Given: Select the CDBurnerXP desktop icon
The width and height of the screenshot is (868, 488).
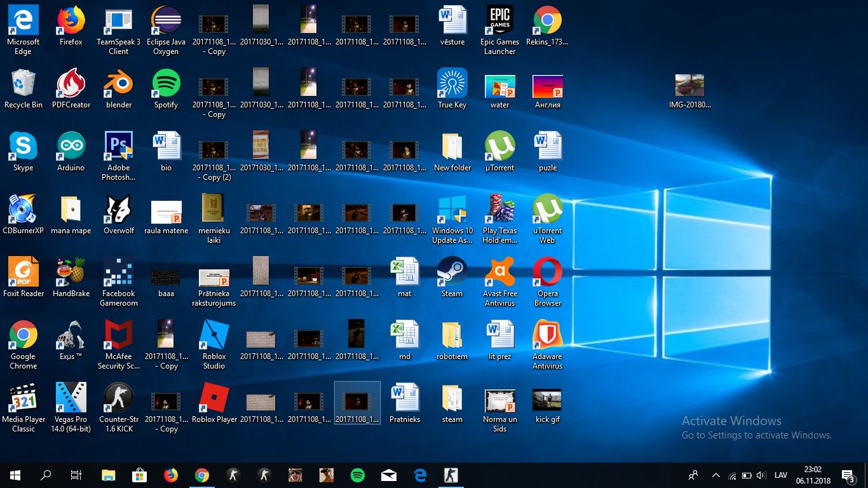Looking at the screenshot, I should 24,214.
